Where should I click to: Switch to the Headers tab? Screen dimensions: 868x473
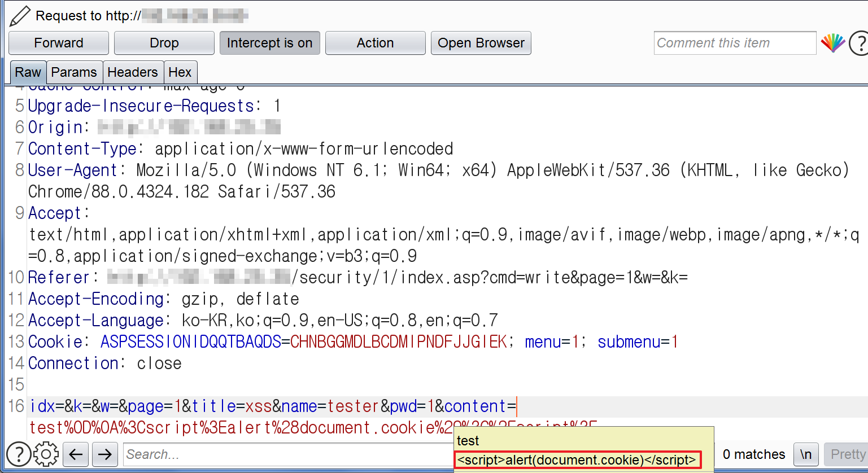point(133,72)
